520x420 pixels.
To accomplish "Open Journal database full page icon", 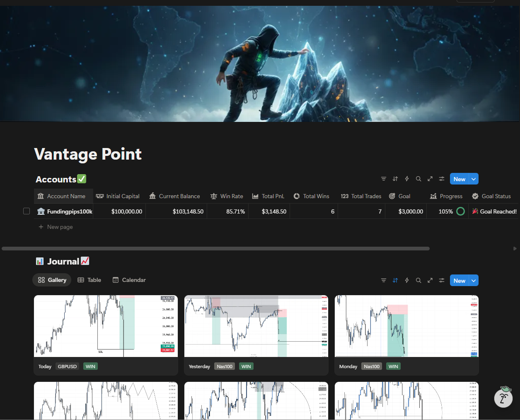I will click(x=430, y=280).
